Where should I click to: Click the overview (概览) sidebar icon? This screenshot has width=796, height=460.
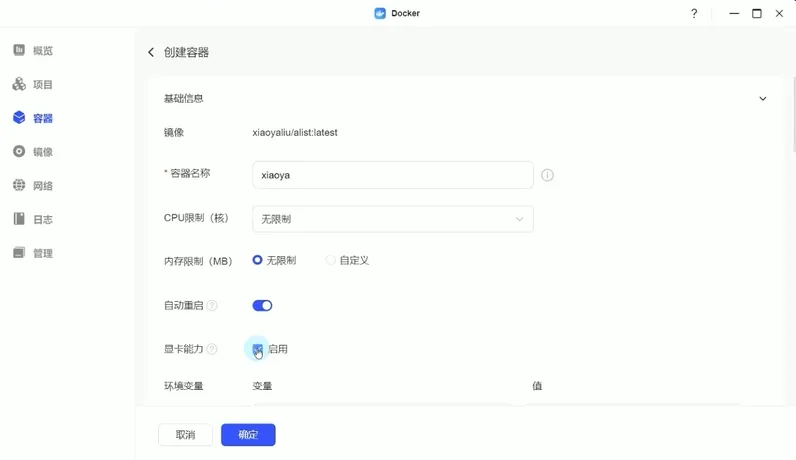click(x=19, y=50)
